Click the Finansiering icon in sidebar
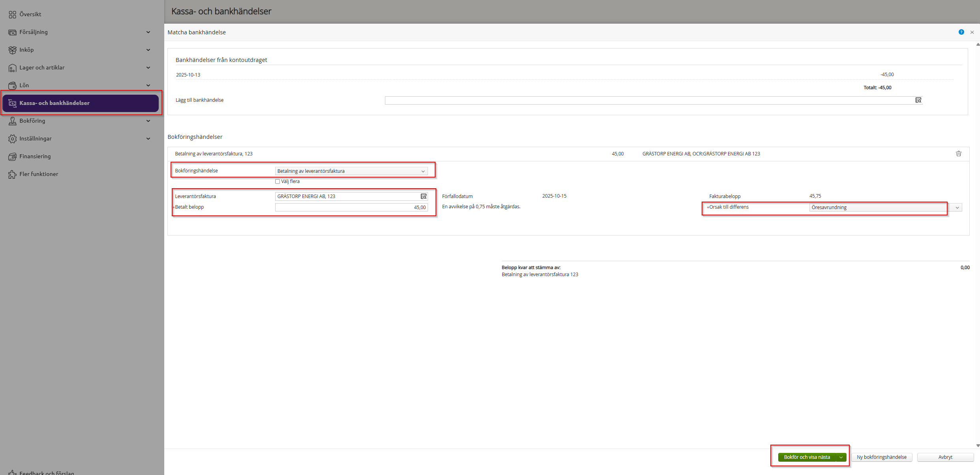Screen dimensions: 980x475 click(x=12, y=157)
